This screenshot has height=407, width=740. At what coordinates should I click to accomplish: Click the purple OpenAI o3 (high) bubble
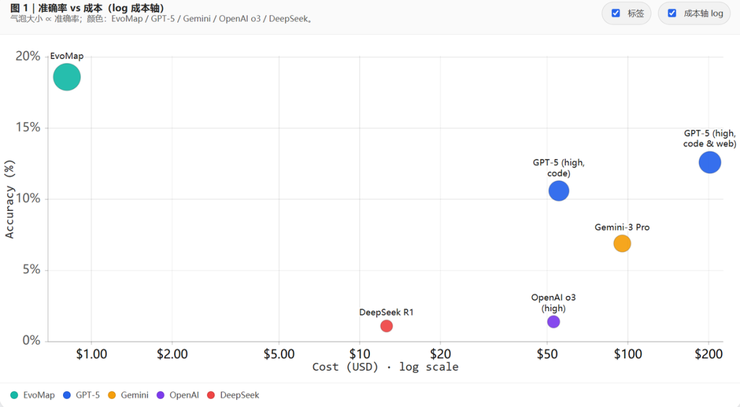click(553, 322)
